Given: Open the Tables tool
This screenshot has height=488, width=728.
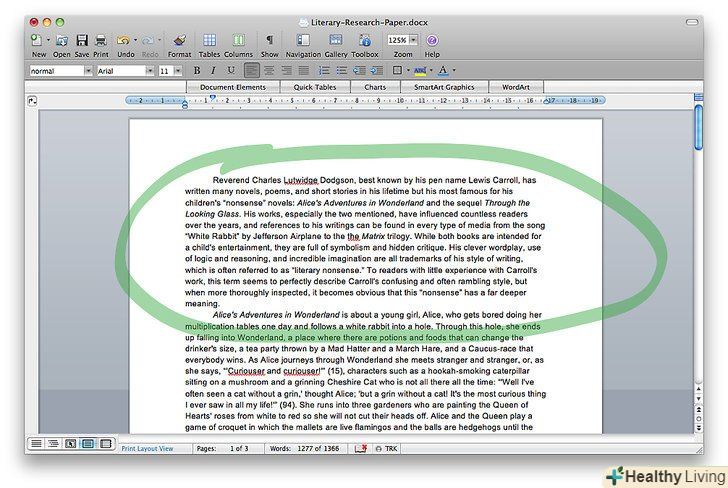Looking at the screenshot, I should pyautogui.click(x=209, y=40).
